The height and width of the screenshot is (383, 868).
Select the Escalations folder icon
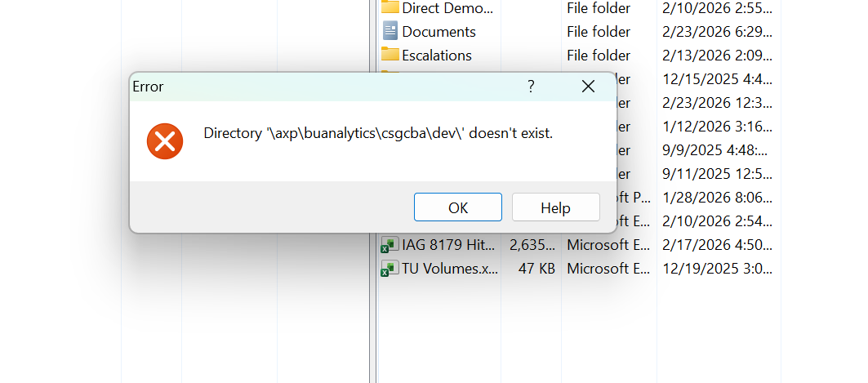(x=390, y=56)
